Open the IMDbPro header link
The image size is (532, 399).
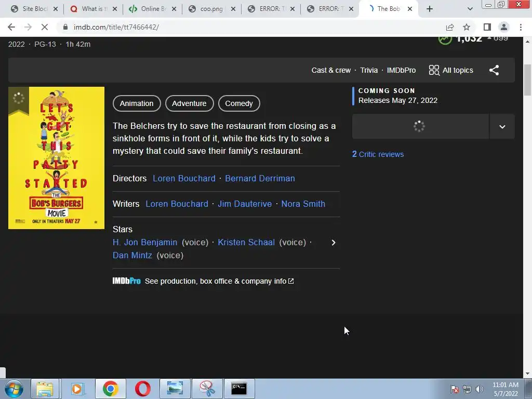[401, 70]
